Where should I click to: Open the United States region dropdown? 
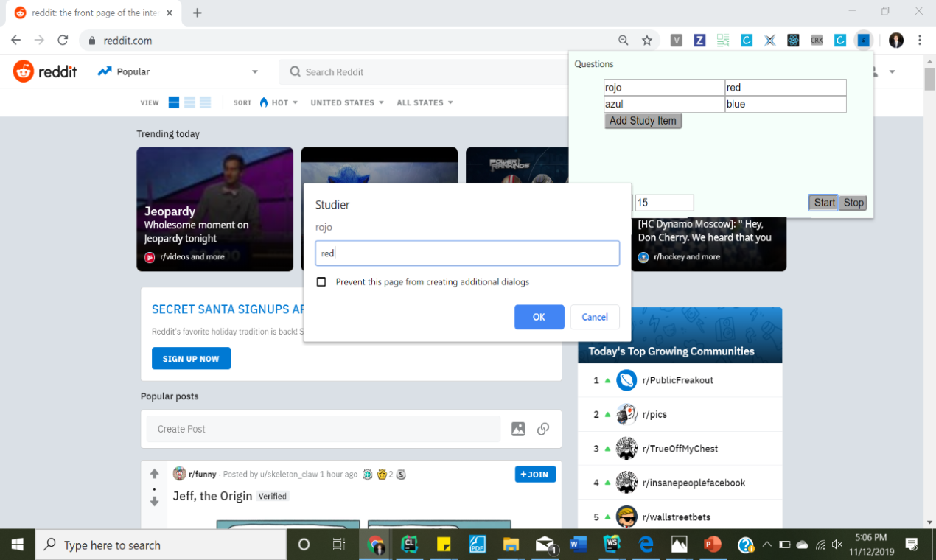[x=347, y=102]
